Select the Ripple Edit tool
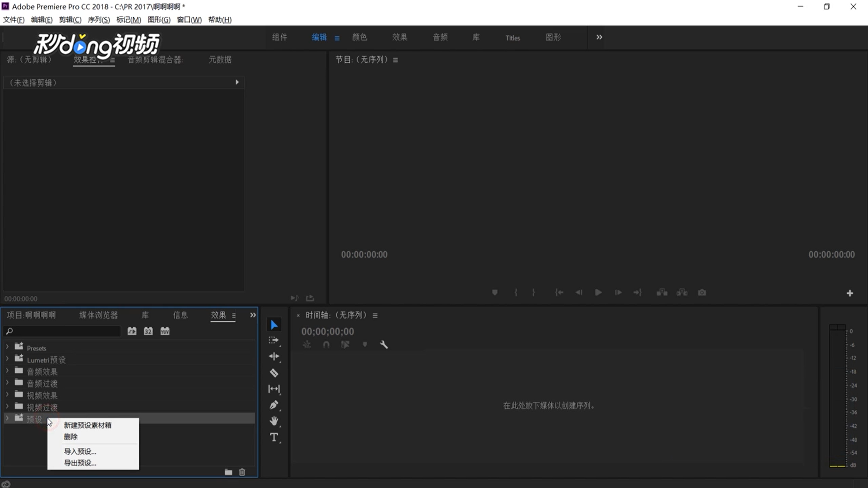 click(274, 357)
